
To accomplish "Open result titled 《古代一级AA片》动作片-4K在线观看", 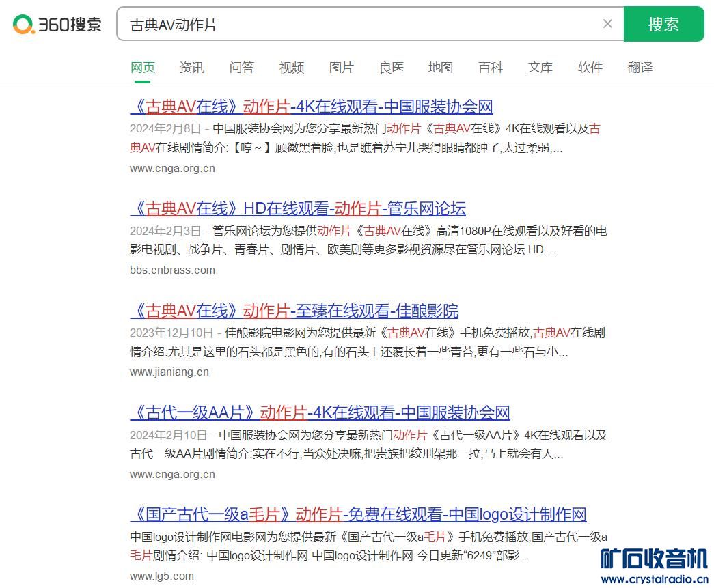I will coord(320,412).
